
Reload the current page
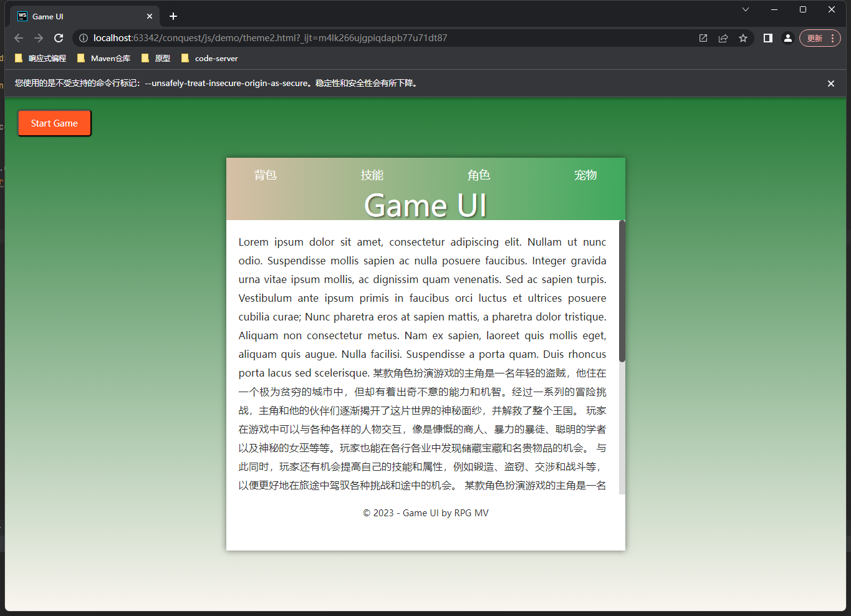[59, 38]
